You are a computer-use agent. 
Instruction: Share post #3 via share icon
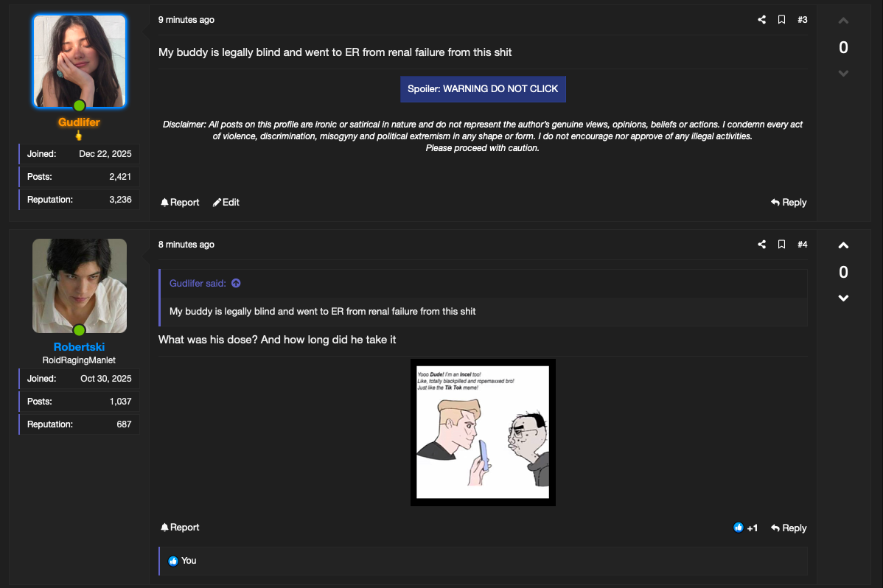click(x=761, y=20)
